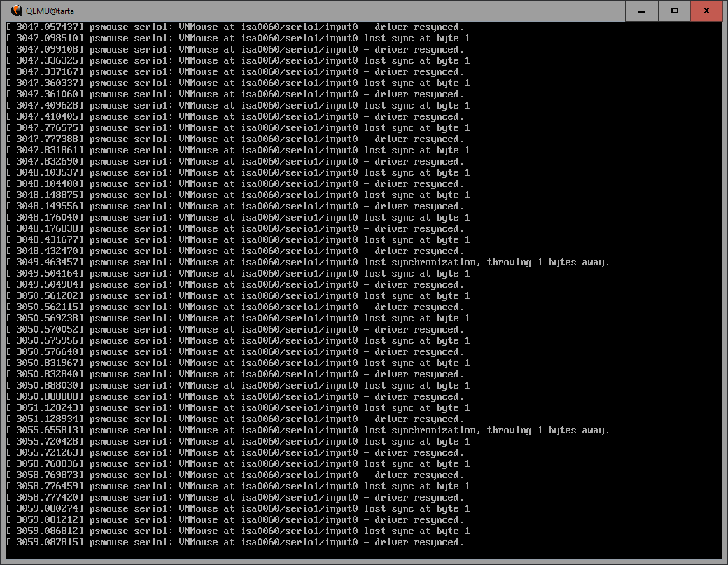Click the log line timestamped 3058.768836

coord(237,464)
